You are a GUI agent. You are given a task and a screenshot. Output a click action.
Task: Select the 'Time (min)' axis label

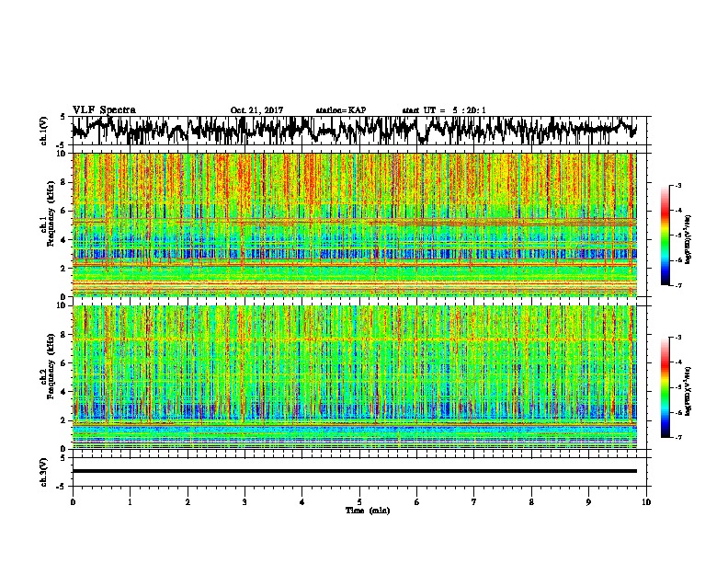pyautogui.click(x=368, y=511)
